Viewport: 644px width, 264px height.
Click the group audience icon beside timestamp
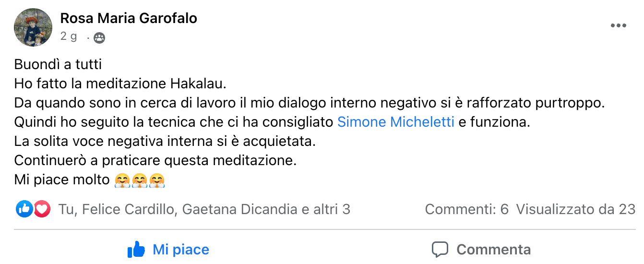[99, 38]
